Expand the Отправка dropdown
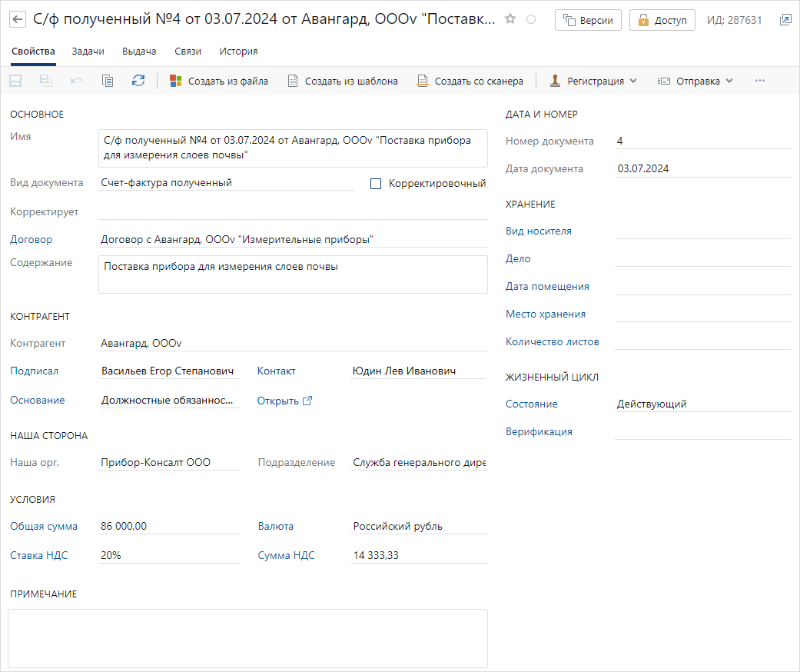 [695, 81]
